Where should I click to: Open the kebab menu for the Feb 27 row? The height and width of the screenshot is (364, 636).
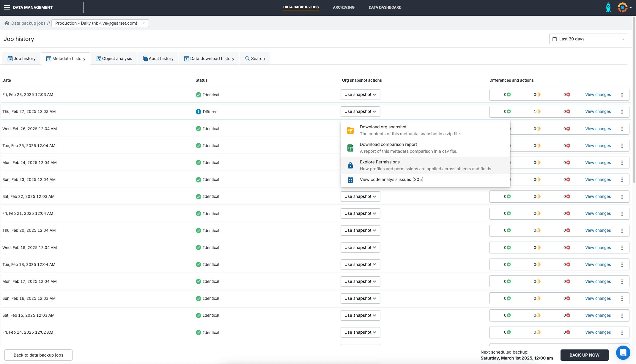click(x=622, y=112)
